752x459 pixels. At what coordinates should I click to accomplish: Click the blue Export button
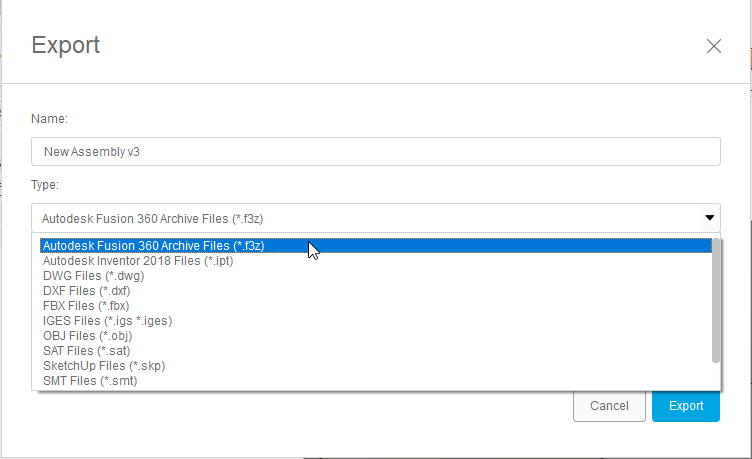(x=686, y=406)
